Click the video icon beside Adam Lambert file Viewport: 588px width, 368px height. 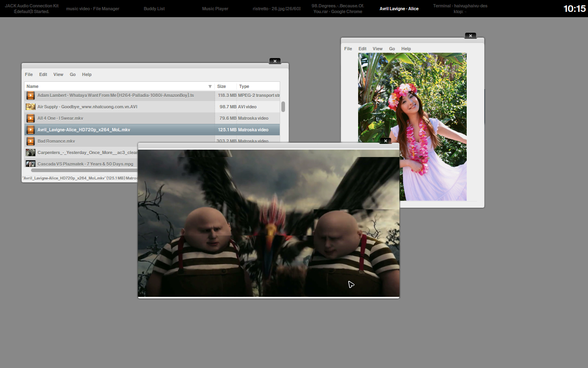coord(31,96)
